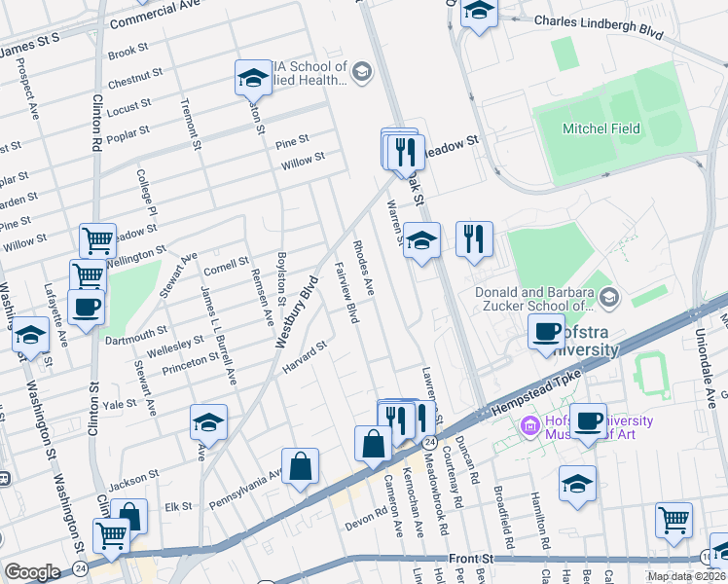Select the Uniondale Ave label
Viewport: 728px width, 584px height.
tap(707, 369)
